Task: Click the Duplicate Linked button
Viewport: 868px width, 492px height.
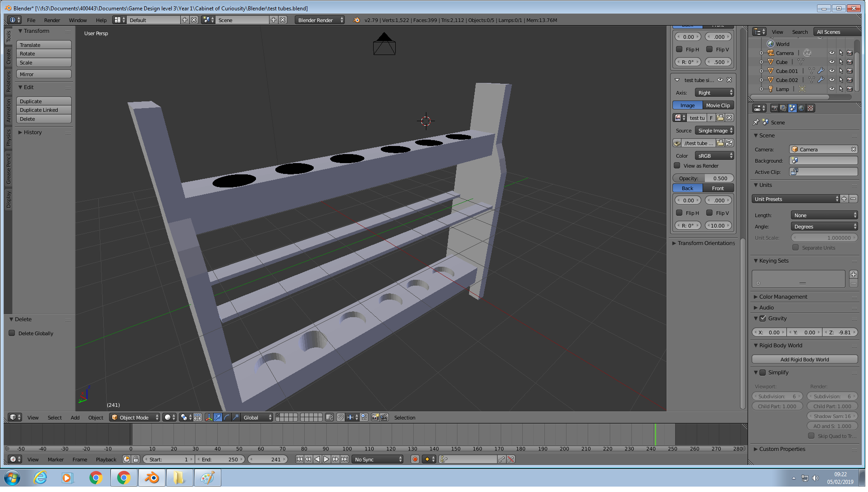Action: 44,110
